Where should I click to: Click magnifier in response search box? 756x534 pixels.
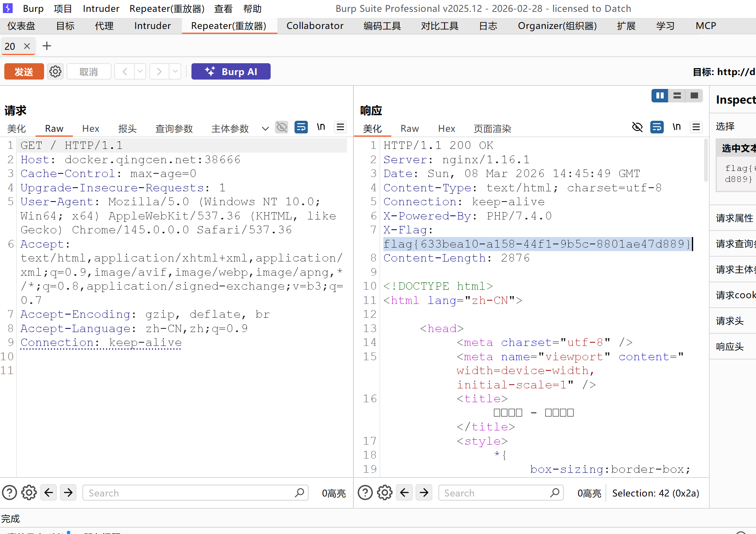click(x=555, y=493)
